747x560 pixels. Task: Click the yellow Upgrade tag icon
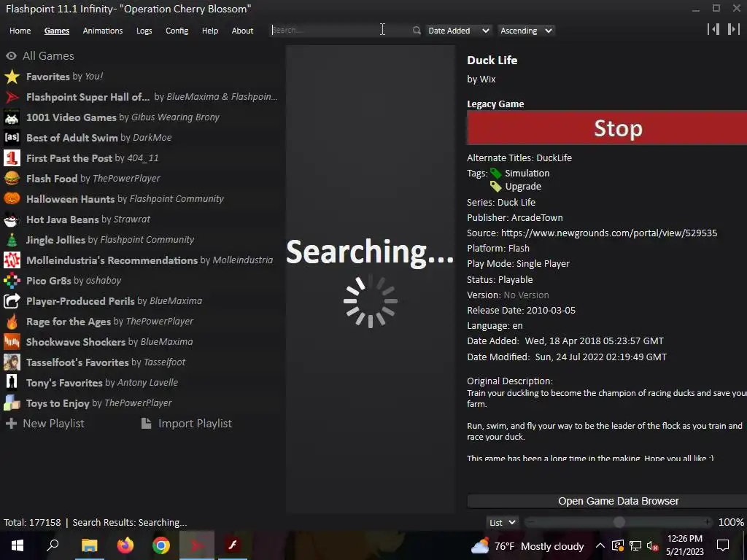[496, 187]
